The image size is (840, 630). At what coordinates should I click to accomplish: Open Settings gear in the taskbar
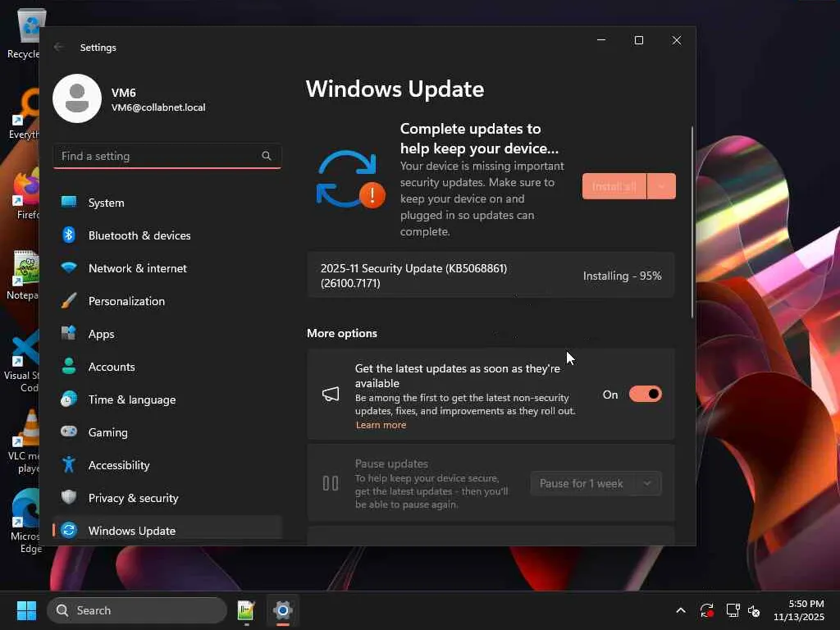click(282, 610)
